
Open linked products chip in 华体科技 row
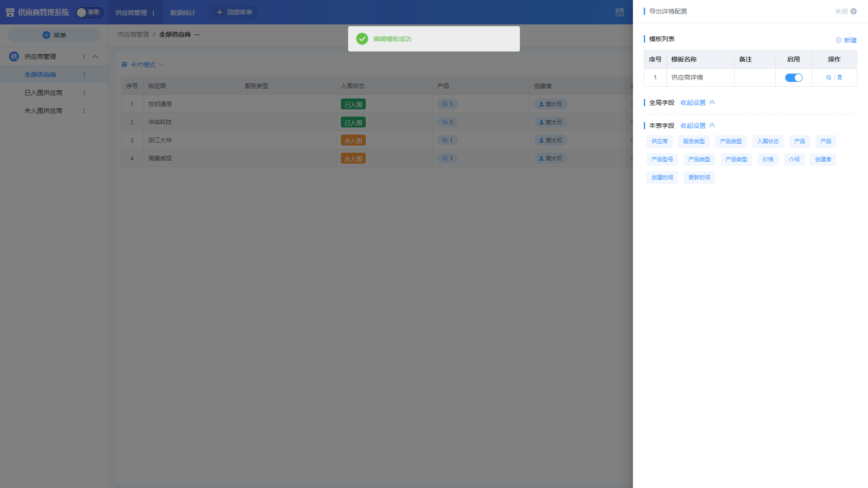[x=448, y=122]
